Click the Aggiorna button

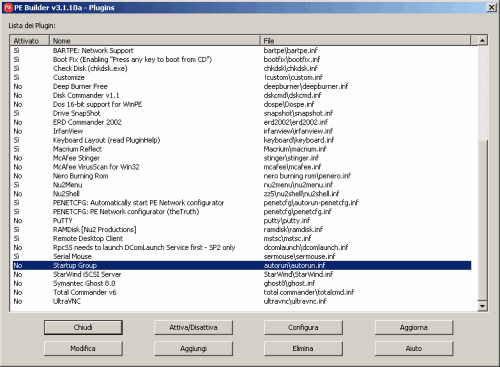click(414, 327)
